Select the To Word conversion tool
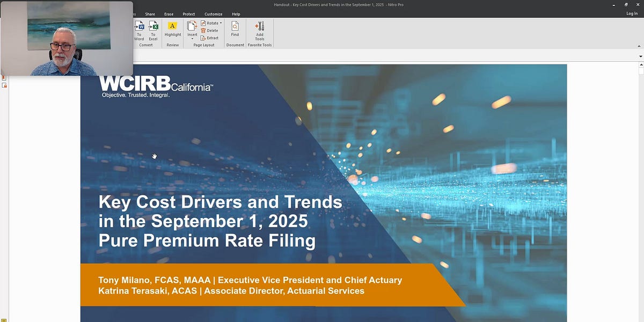Image resolution: width=644 pixels, height=322 pixels. pos(139,30)
